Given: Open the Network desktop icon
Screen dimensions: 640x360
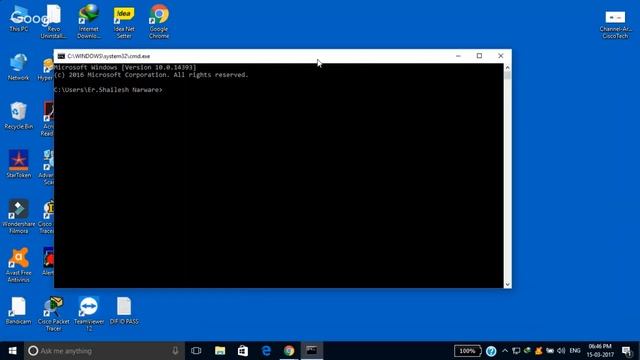Looking at the screenshot, I should coord(19,67).
